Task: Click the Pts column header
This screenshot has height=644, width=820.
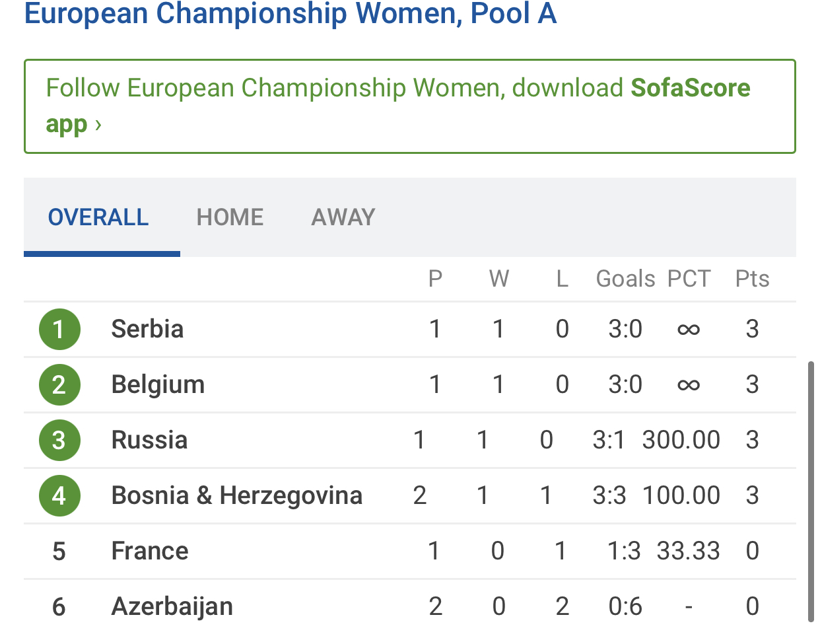Action: [752, 279]
